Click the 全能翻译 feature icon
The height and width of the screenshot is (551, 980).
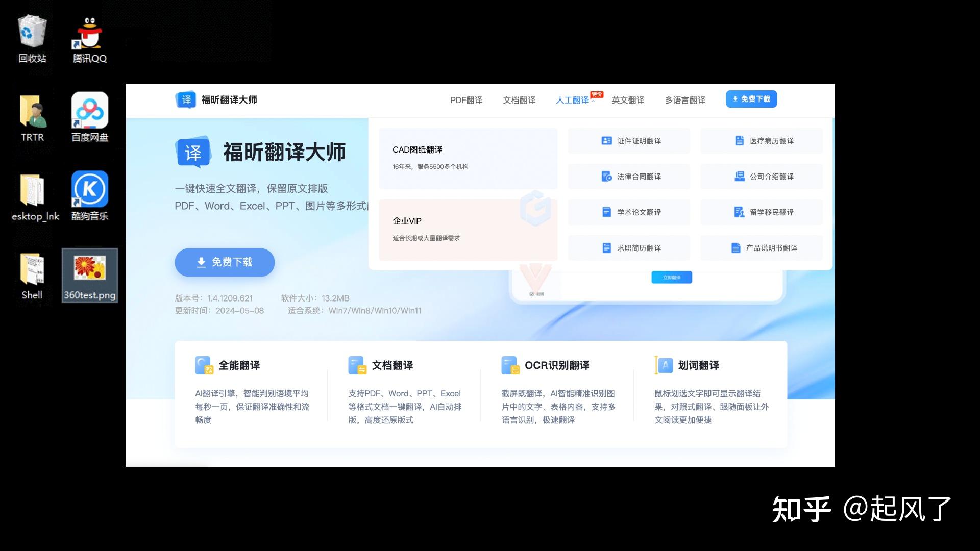[204, 365]
